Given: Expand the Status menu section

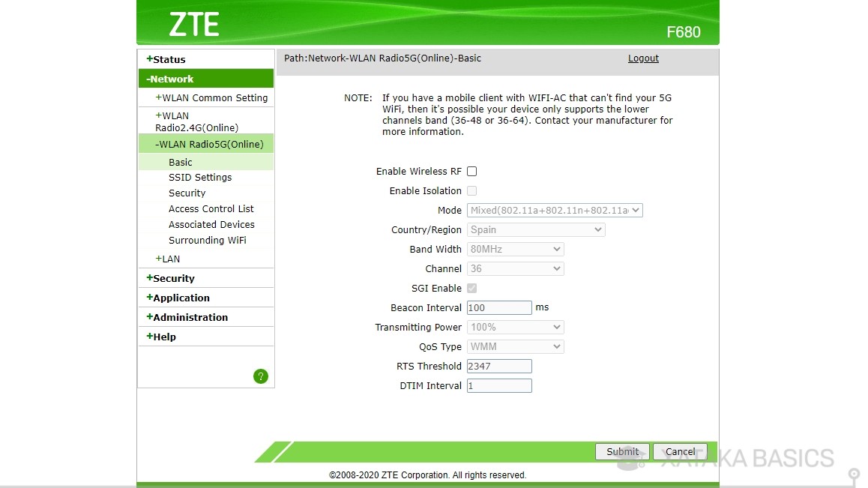Looking at the screenshot, I should [169, 59].
